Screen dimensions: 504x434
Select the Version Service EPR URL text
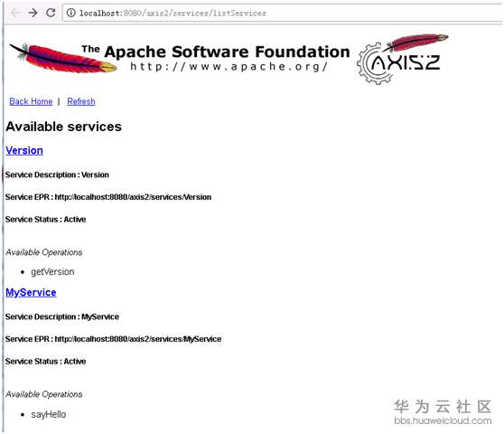point(133,197)
